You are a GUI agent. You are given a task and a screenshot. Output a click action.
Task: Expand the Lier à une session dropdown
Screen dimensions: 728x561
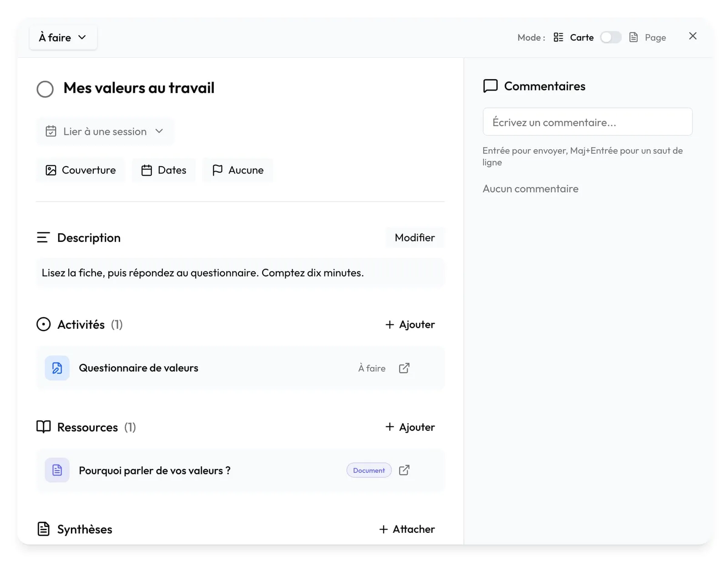(x=105, y=132)
